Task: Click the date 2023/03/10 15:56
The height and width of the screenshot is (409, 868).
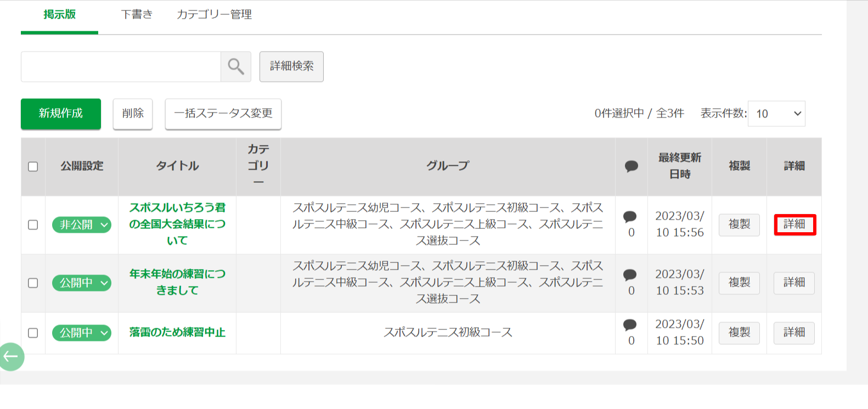Action: pos(680,224)
